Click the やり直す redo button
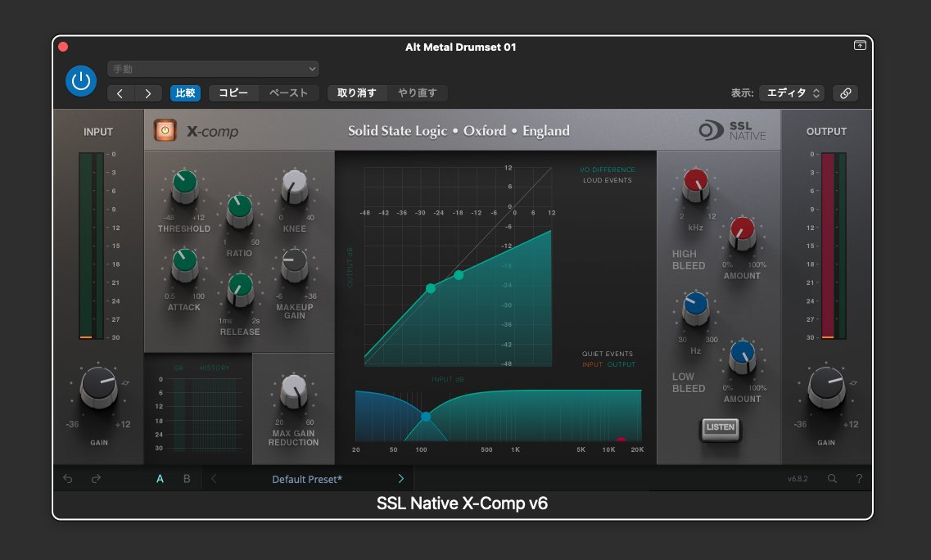The image size is (931, 560). click(418, 93)
